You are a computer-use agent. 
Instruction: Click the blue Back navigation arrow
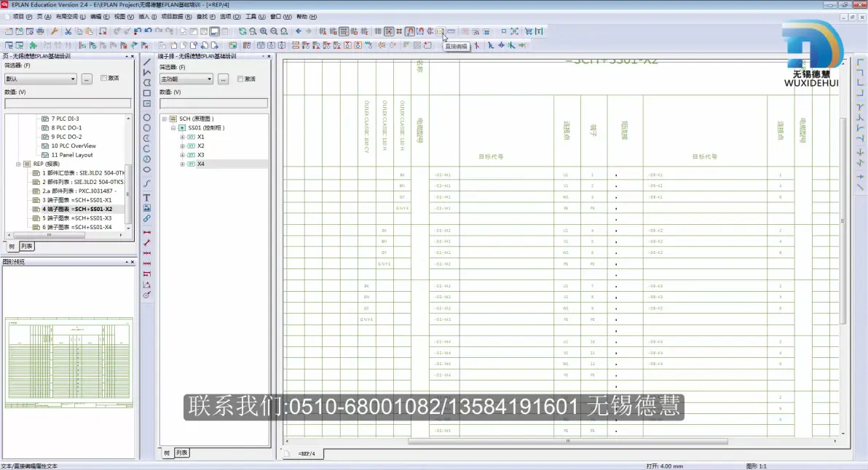click(299, 31)
